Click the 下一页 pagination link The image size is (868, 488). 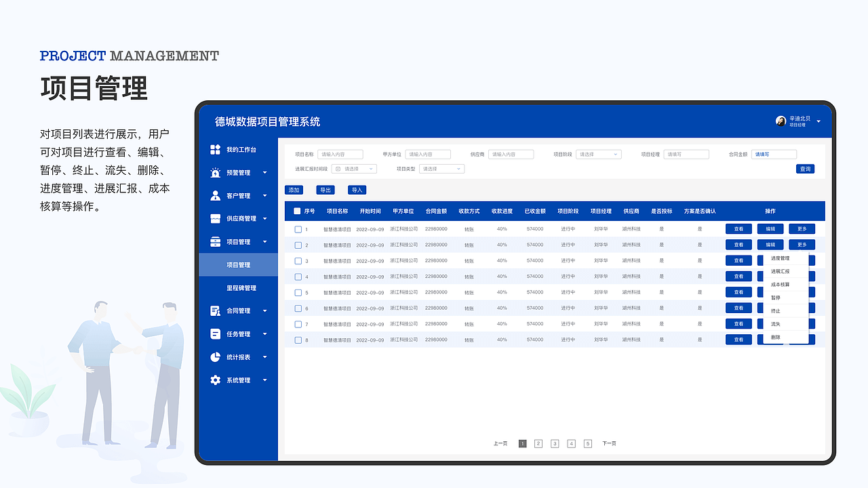[x=609, y=443]
